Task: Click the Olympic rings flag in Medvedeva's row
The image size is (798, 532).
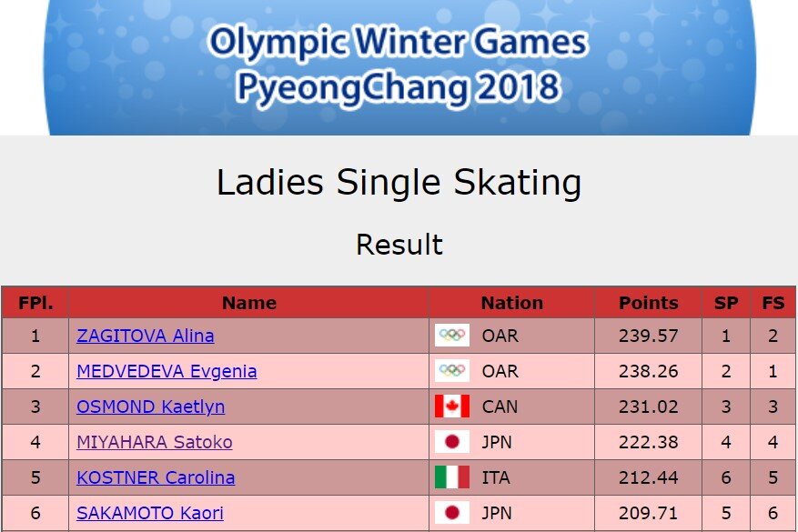Action: coord(452,371)
